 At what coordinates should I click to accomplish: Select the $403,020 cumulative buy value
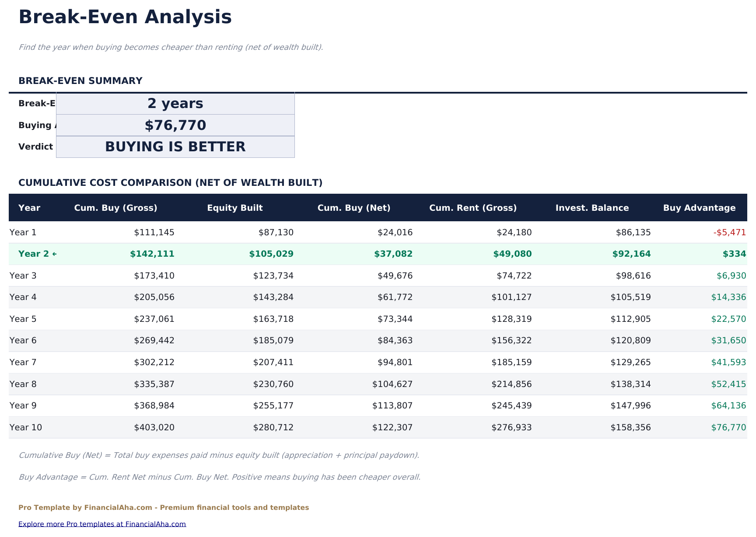pyautogui.click(x=154, y=427)
